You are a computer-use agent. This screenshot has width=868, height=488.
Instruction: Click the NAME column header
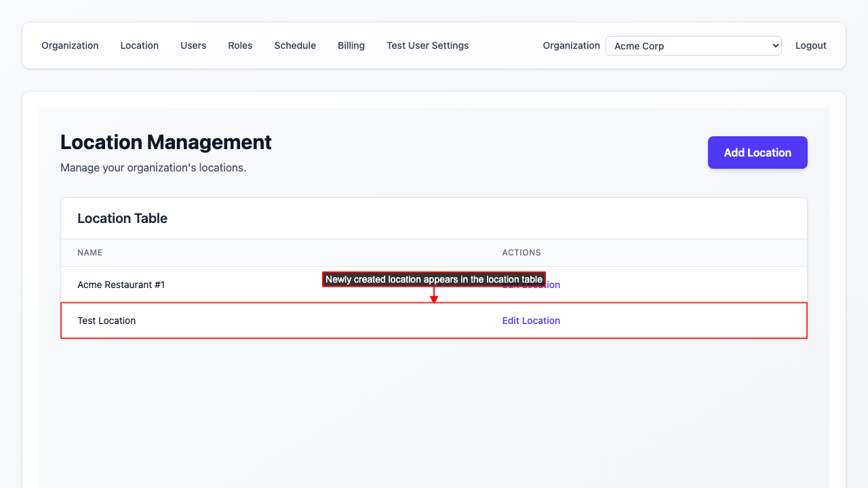point(90,253)
